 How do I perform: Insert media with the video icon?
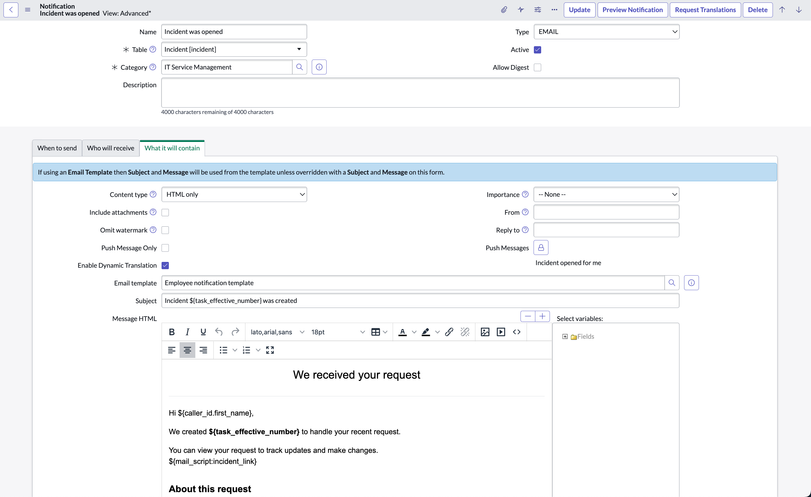tap(501, 332)
